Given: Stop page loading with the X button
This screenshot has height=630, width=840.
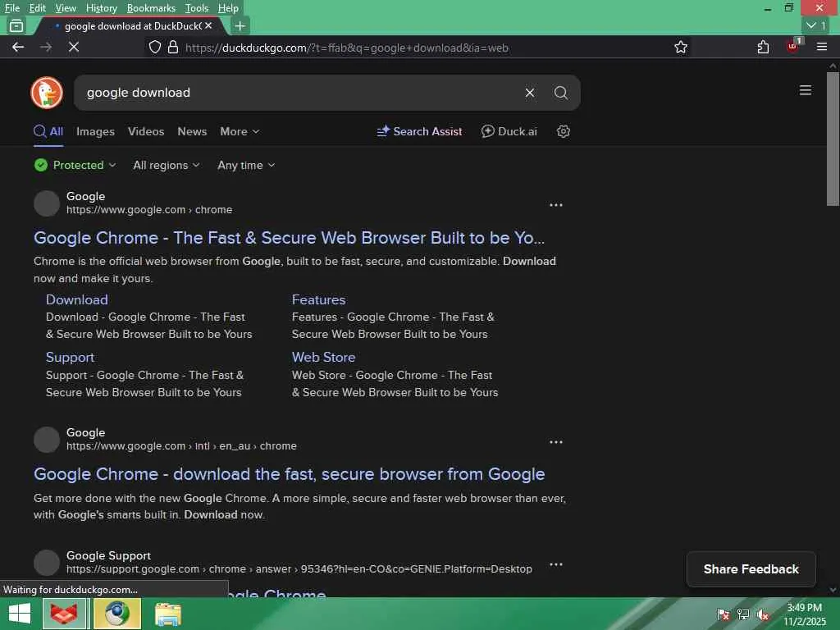Looking at the screenshot, I should tap(74, 47).
